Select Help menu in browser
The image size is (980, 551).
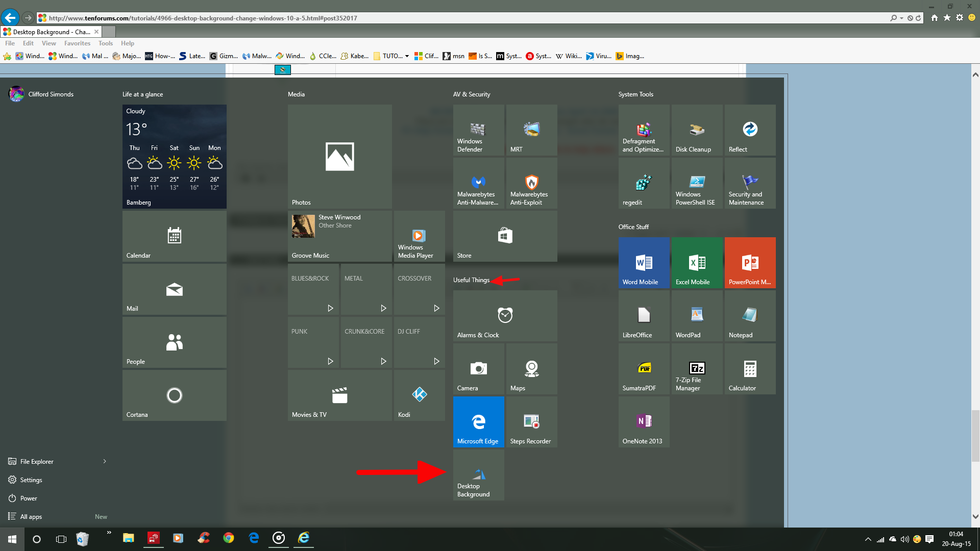pos(127,43)
